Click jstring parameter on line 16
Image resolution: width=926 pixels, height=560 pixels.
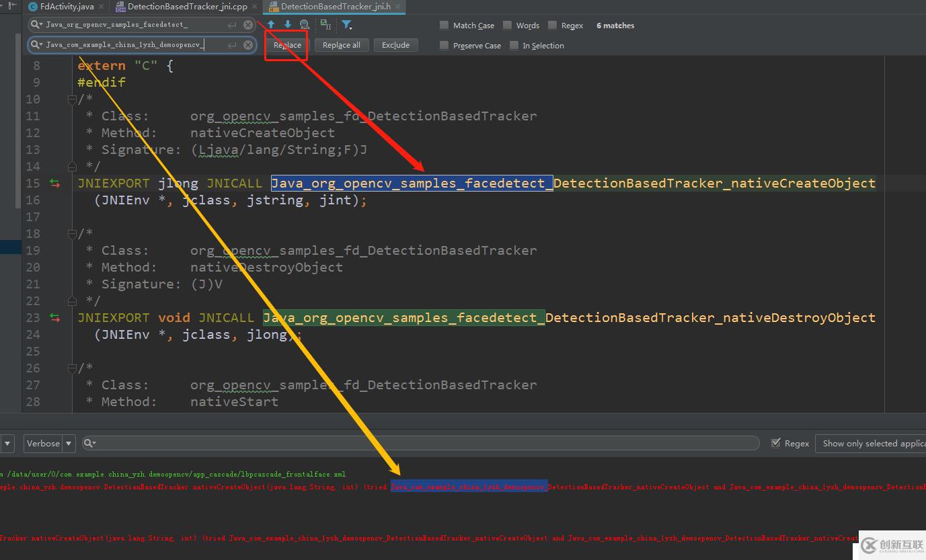(x=275, y=200)
